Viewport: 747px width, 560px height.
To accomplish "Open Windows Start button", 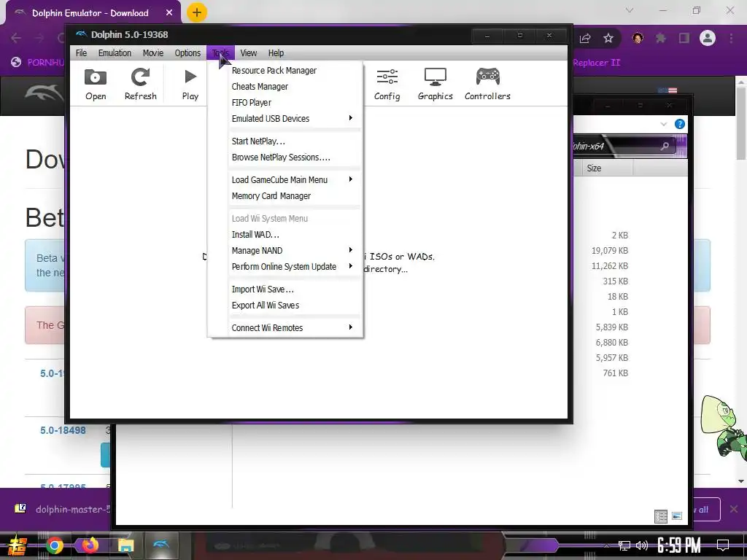I will pyautogui.click(x=17, y=545).
